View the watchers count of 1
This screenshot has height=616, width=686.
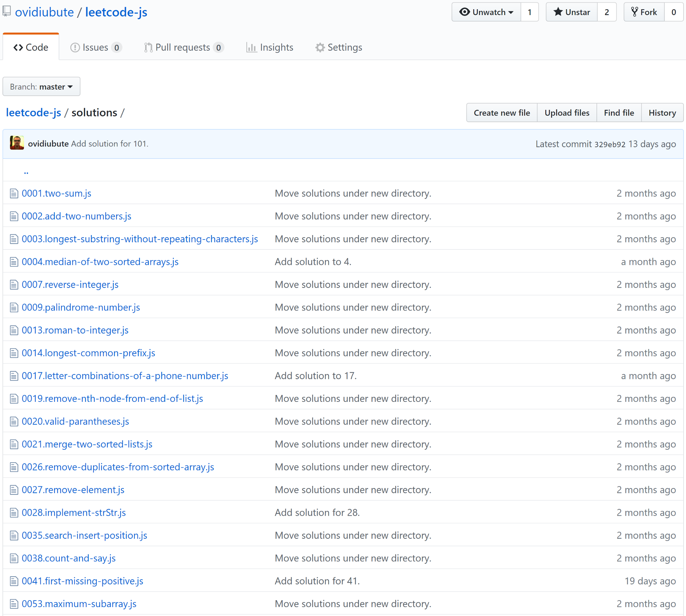click(x=530, y=12)
